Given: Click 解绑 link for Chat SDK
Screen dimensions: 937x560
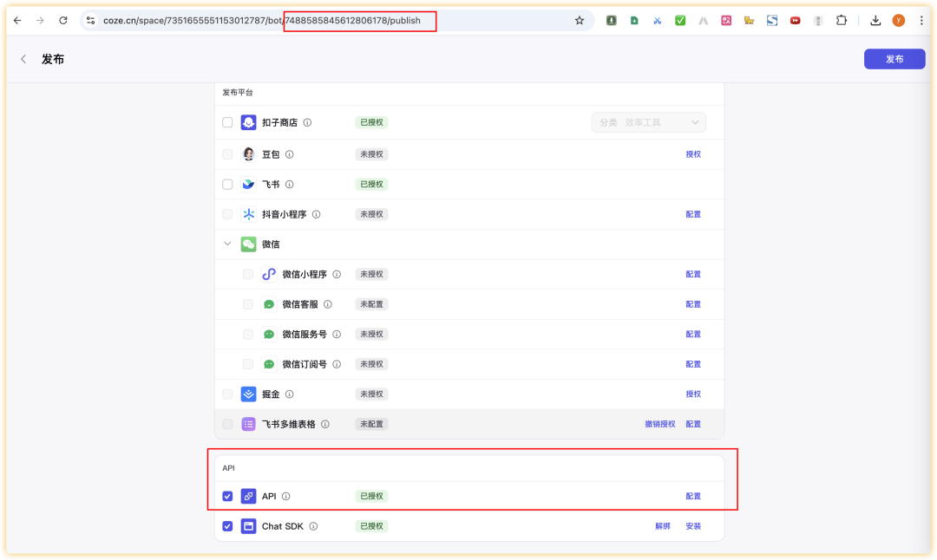Looking at the screenshot, I should pyautogui.click(x=663, y=526).
